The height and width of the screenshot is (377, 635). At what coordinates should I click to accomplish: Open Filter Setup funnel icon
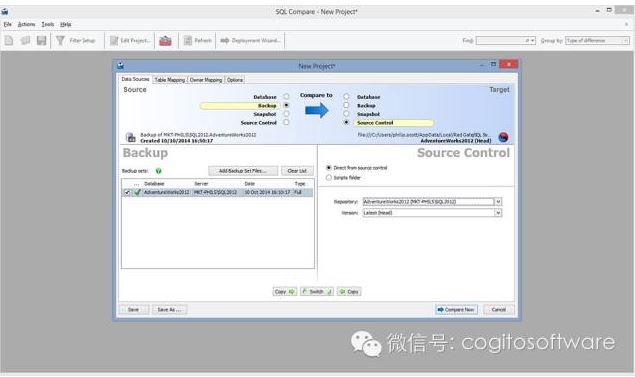60,40
